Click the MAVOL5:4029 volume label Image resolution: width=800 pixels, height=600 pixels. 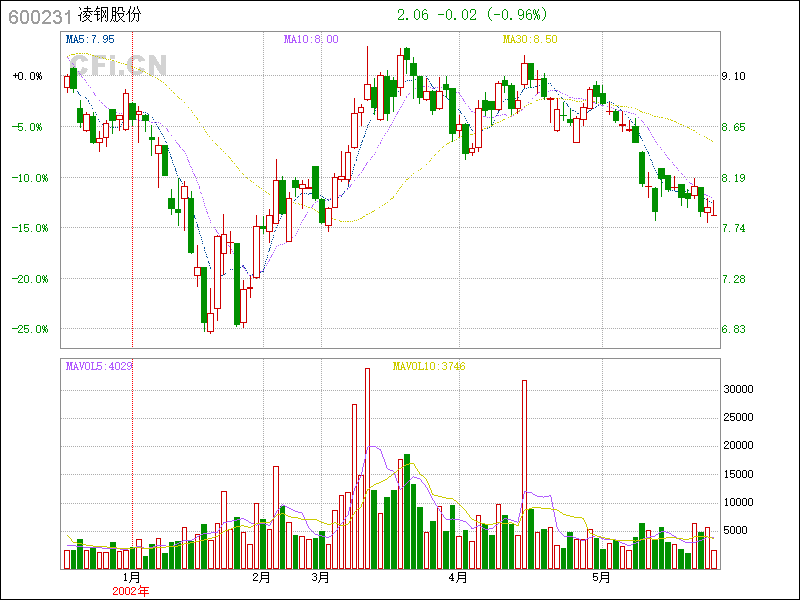pyautogui.click(x=98, y=366)
